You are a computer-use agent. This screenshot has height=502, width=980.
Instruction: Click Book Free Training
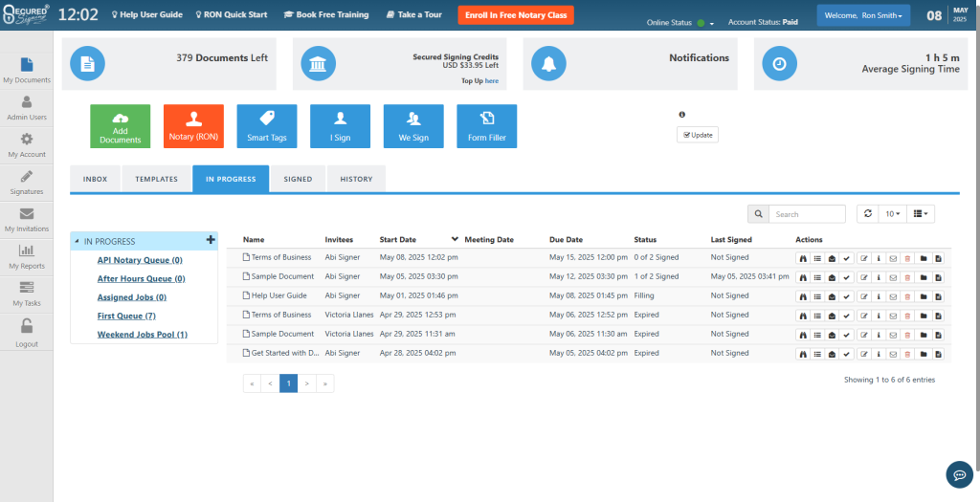326,14
